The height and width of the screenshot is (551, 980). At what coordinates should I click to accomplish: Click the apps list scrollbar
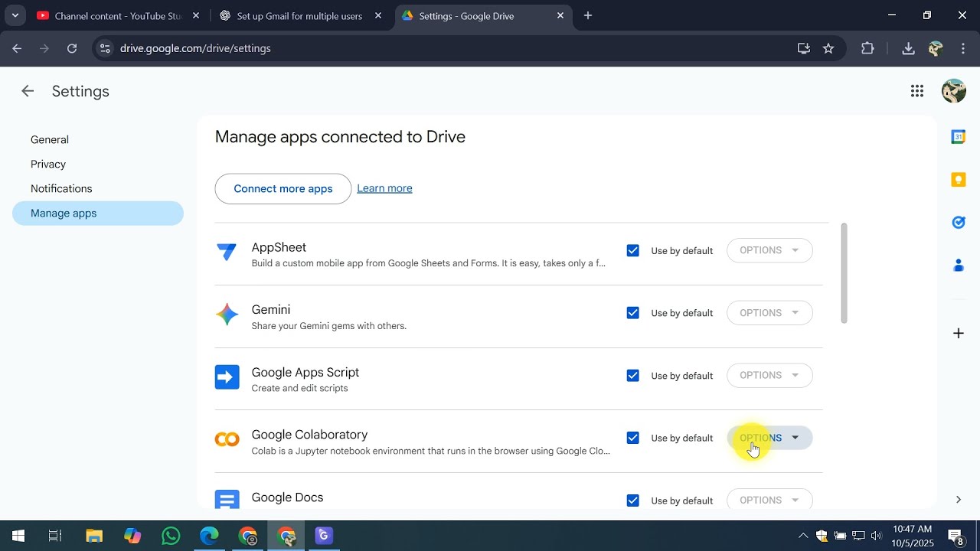[x=844, y=272]
